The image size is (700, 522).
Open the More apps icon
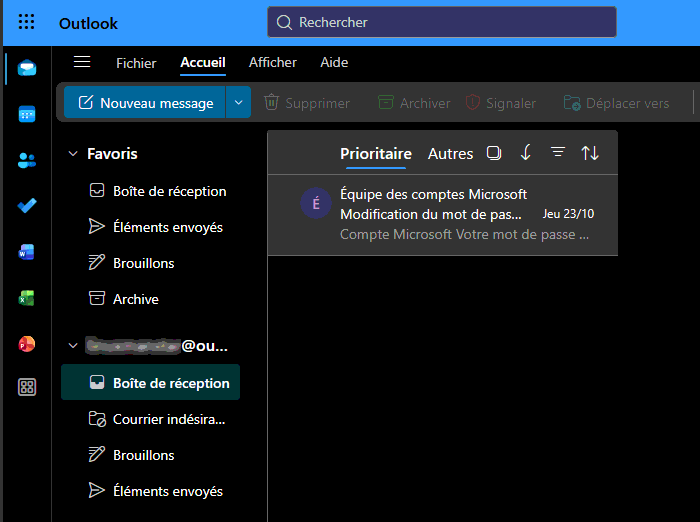point(27,387)
